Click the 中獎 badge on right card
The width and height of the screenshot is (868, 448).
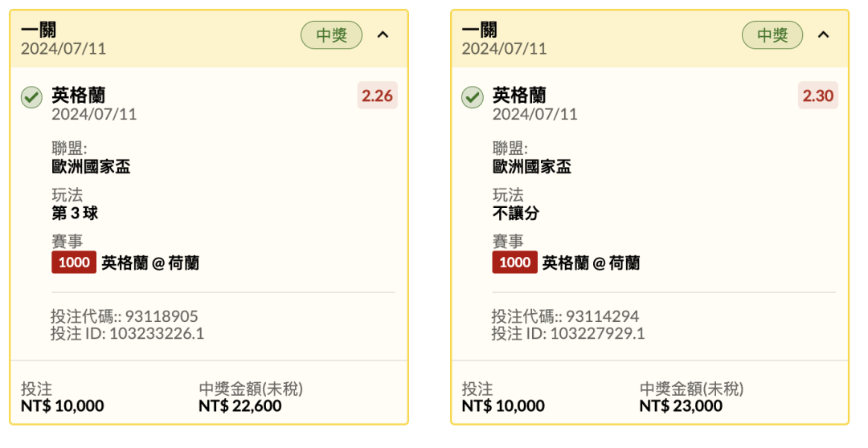click(772, 35)
